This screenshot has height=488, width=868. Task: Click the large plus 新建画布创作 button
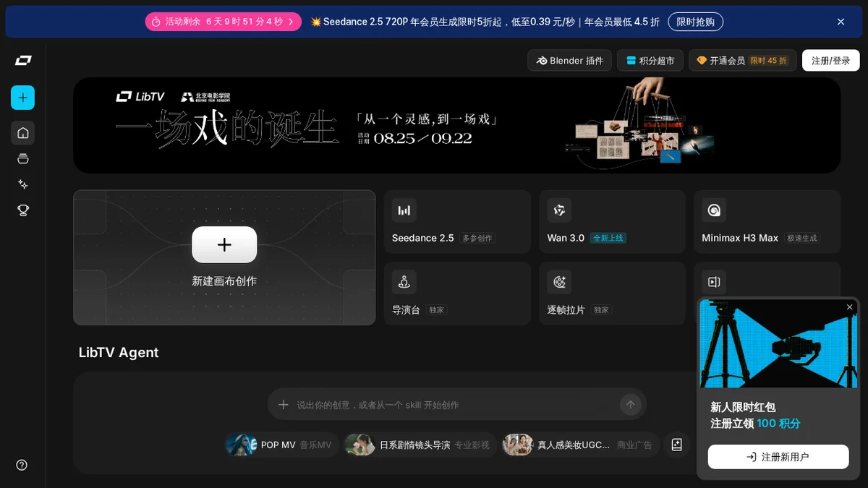click(224, 244)
